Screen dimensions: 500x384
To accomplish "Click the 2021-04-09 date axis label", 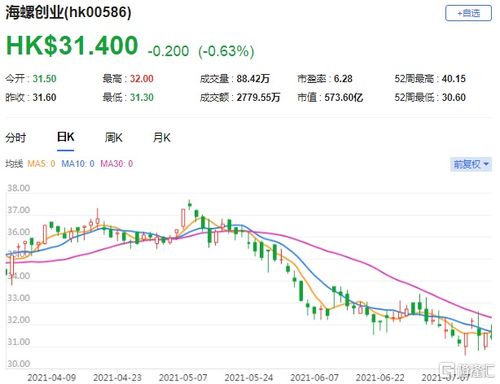I will click(52, 378).
